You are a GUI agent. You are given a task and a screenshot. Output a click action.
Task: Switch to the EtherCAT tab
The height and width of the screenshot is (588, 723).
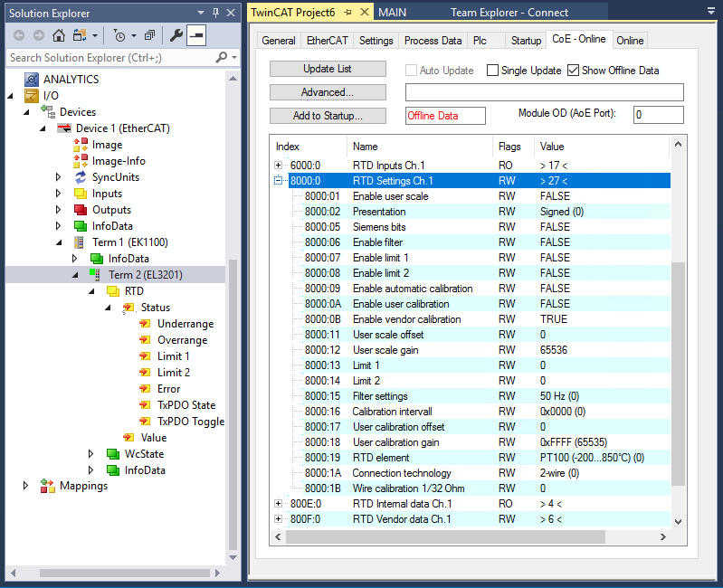pos(328,41)
